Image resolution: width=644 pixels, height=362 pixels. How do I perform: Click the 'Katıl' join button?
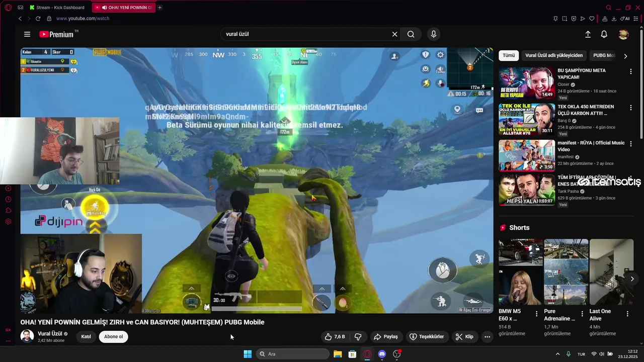pos(86,337)
